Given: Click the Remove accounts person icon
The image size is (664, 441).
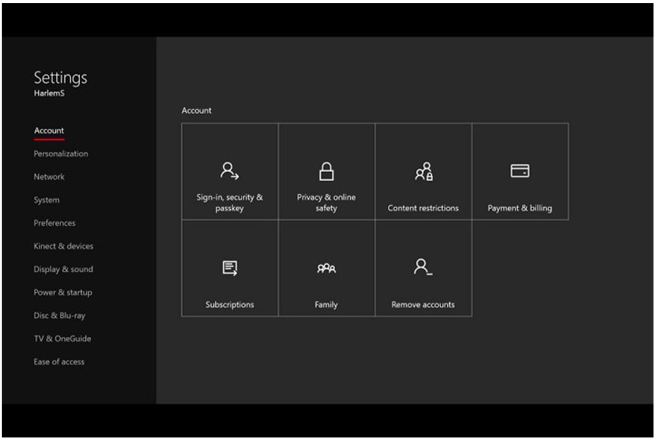Looking at the screenshot, I should pyautogui.click(x=423, y=267).
